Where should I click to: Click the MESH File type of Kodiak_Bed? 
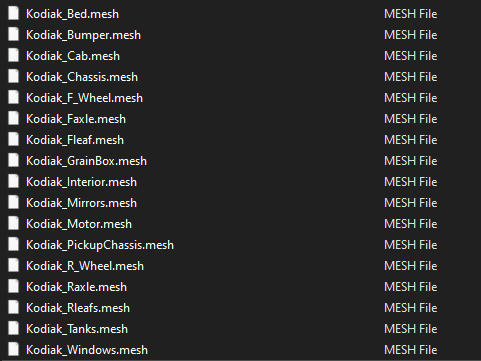[411, 14]
